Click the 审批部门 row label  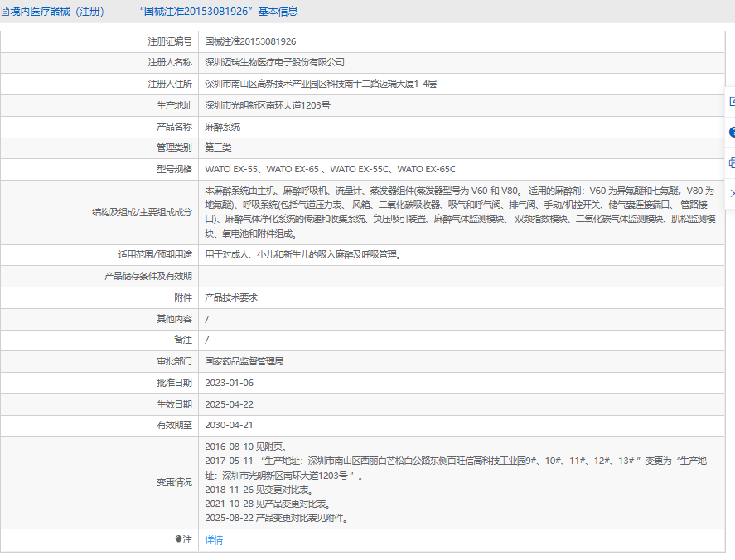click(x=174, y=361)
